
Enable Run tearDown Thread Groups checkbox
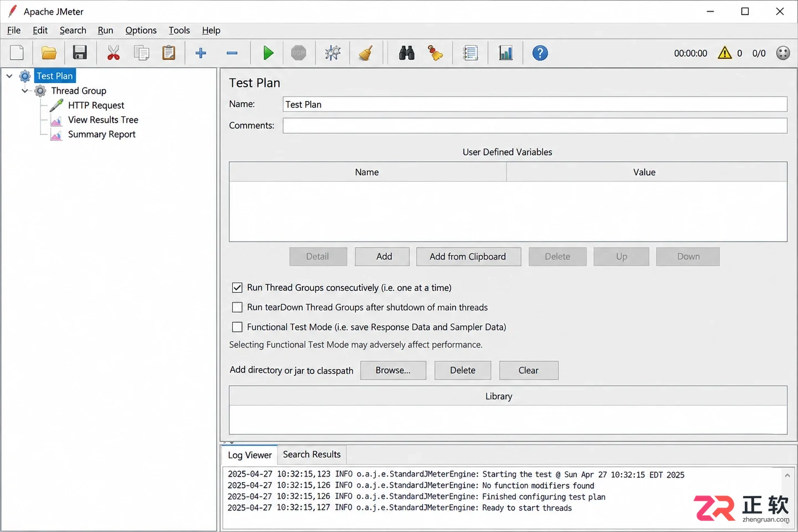pyautogui.click(x=237, y=307)
